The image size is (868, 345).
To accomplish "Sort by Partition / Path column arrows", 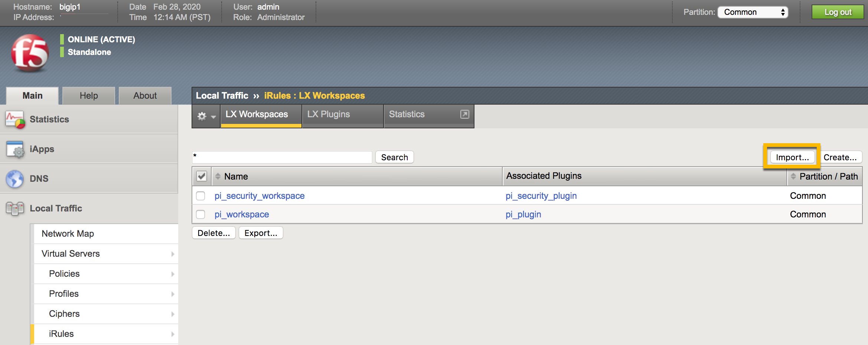I will 793,176.
